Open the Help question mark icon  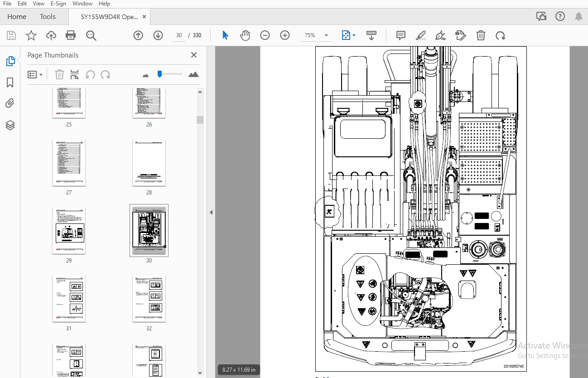click(560, 17)
